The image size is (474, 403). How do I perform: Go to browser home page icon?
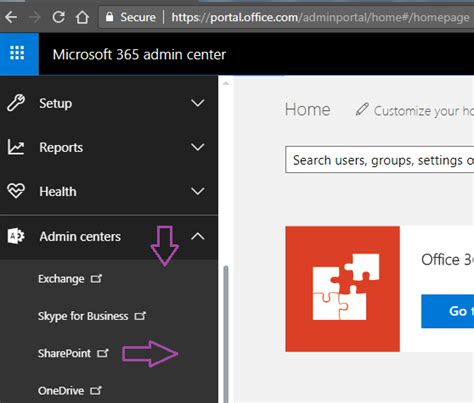pos(82,17)
